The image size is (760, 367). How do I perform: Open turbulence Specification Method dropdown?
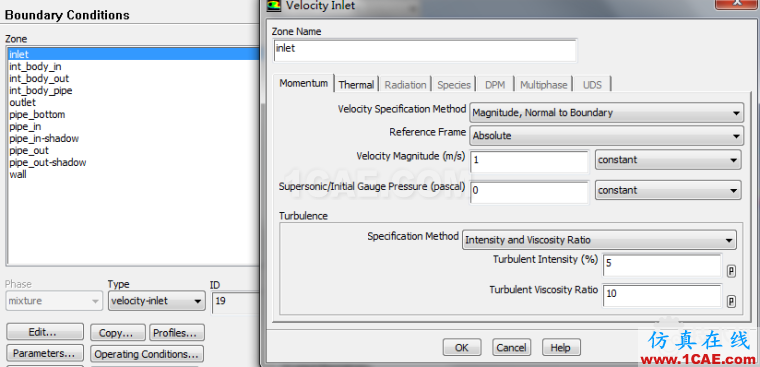coord(599,240)
